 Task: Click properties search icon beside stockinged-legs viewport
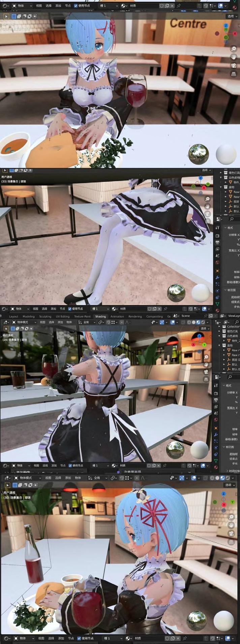pyautogui.click(x=232, y=219)
